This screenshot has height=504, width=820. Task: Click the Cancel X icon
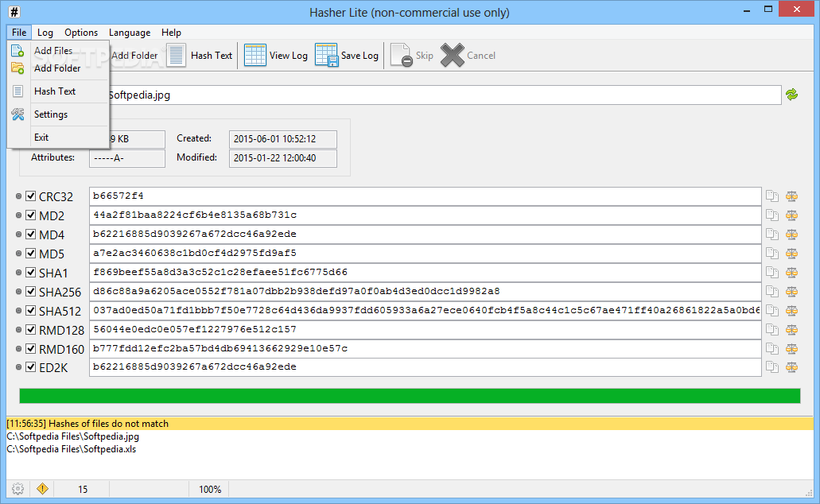click(x=453, y=56)
